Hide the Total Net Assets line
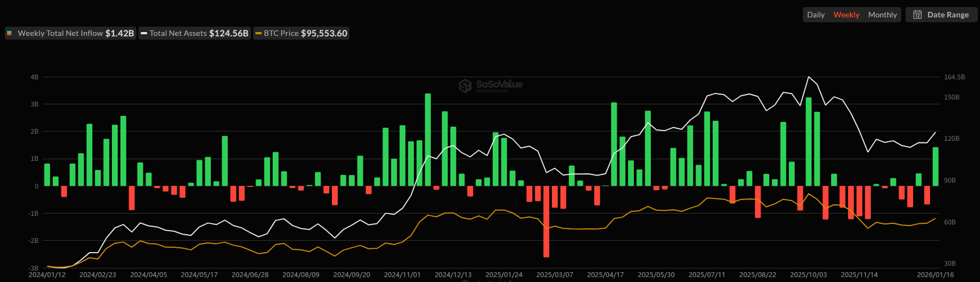Screen dimensions: 980x282 pyautogui.click(x=178, y=34)
